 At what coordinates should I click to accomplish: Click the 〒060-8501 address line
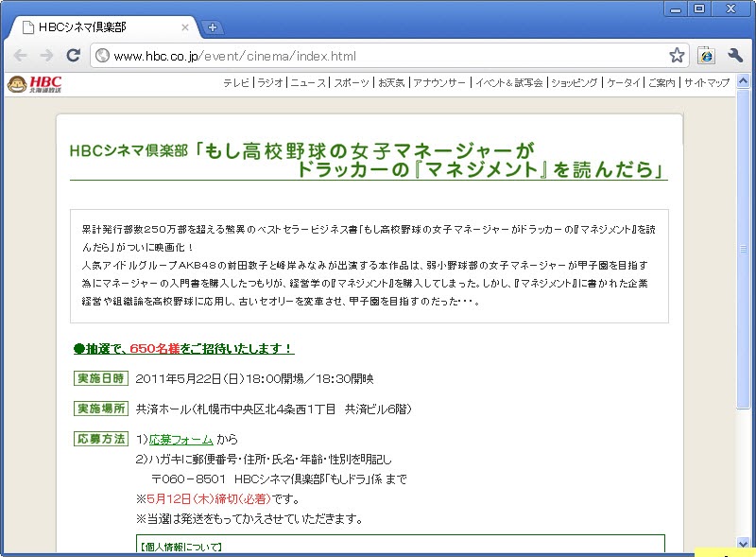click(x=279, y=479)
